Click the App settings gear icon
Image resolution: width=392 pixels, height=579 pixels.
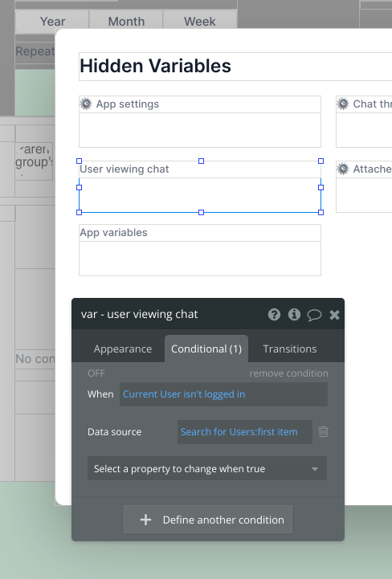point(86,104)
